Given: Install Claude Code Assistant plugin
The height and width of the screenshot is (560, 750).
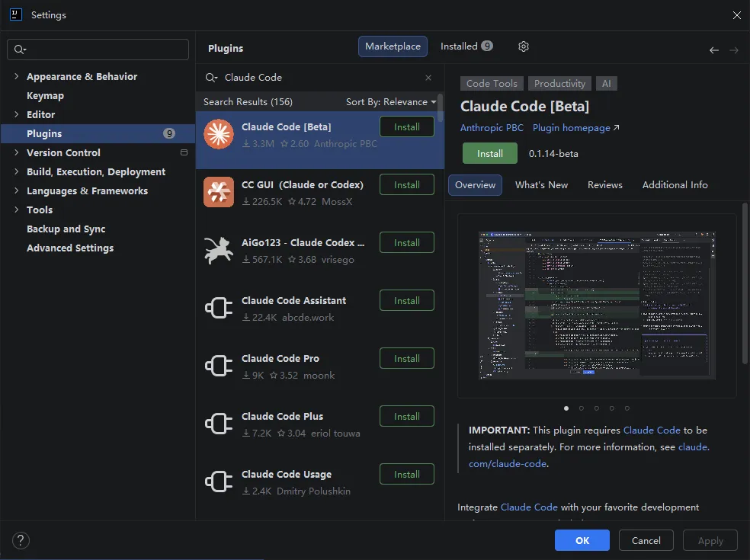Looking at the screenshot, I should pyautogui.click(x=407, y=300).
